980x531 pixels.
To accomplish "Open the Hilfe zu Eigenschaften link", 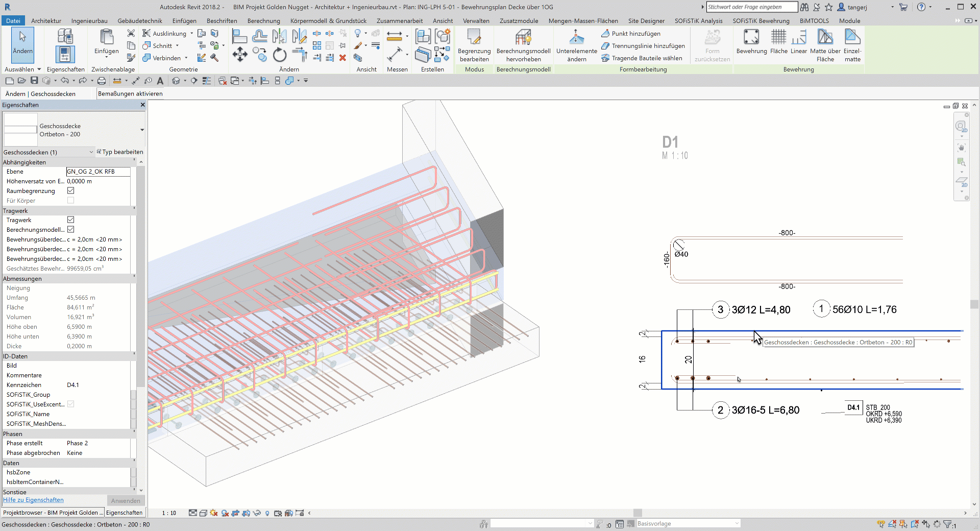I will [33, 500].
